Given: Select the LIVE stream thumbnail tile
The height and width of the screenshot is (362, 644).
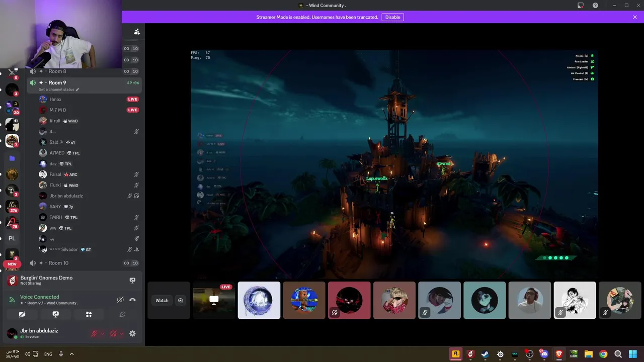Looking at the screenshot, I should (214, 300).
